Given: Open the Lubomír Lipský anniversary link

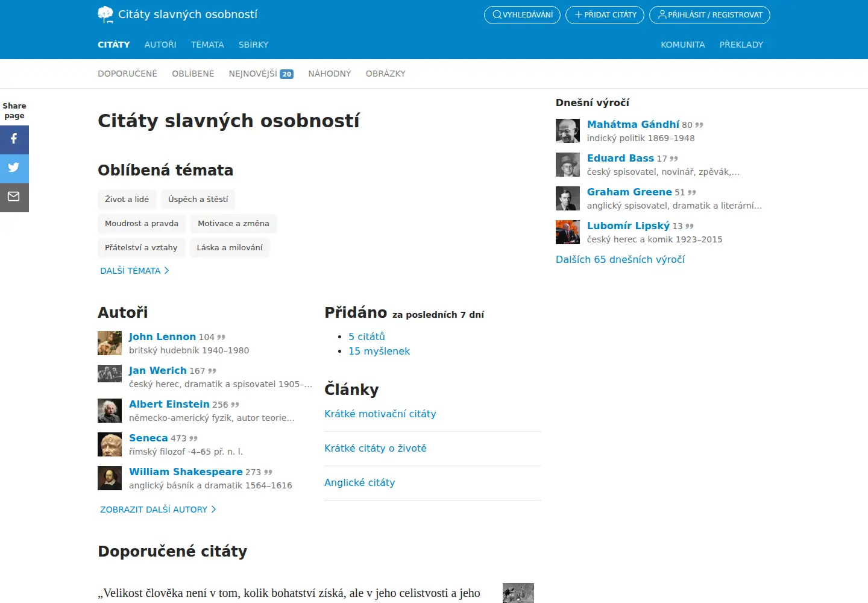Looking at the screenshot, I should [628, 226].
